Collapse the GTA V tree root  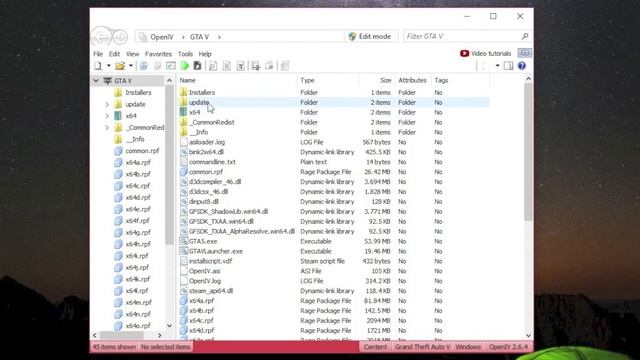pos(96,81)
